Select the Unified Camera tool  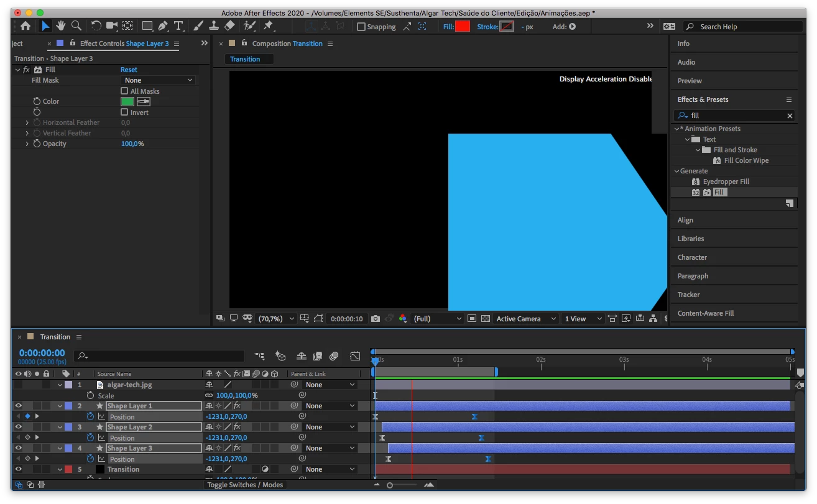pos(112,26)
